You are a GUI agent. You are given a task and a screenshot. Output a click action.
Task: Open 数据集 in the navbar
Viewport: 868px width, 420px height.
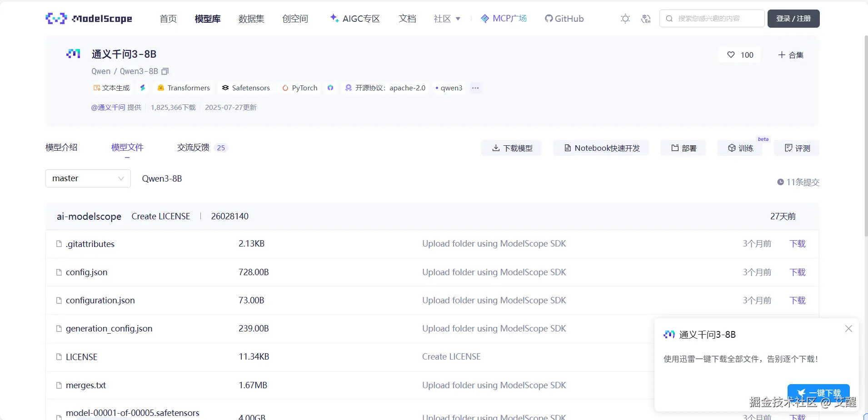coord(251,19)
